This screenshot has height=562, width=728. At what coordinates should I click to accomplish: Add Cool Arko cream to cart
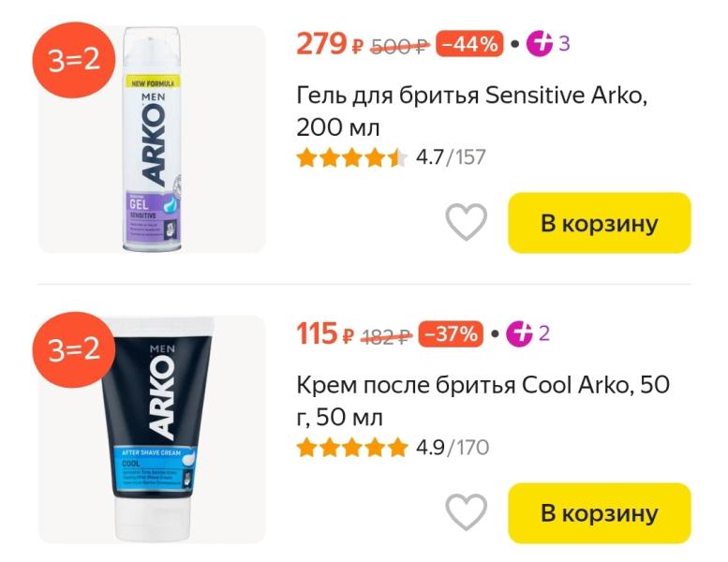coord(599,513)
